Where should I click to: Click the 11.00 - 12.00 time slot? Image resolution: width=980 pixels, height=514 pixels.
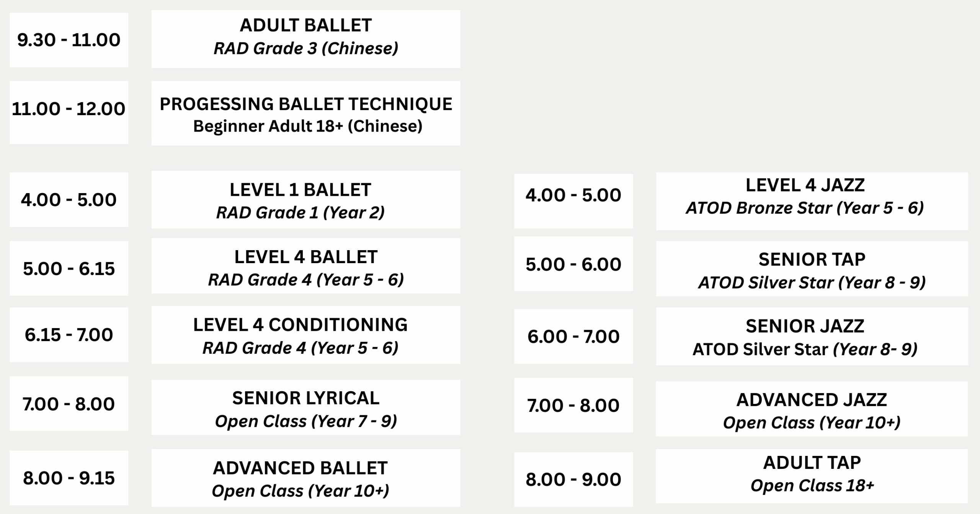(69, 112)
